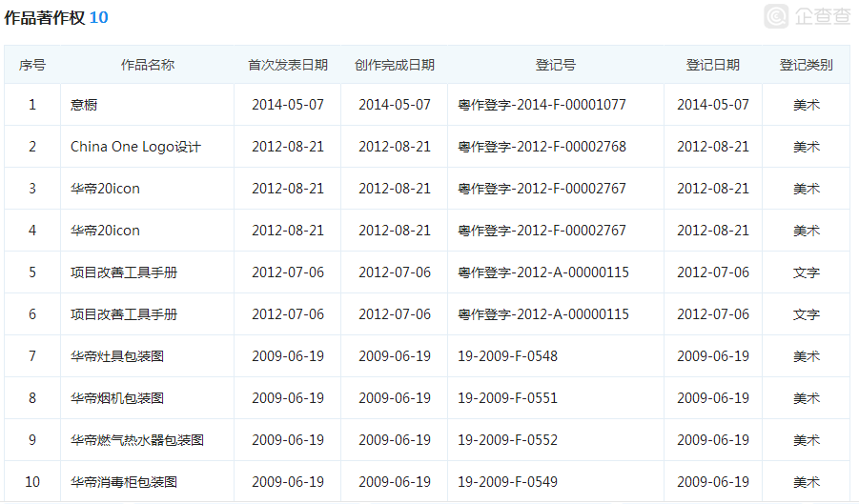Click registration number 粤作登字-2014-F-00001077
Image resolution: width=859 pixels, height=504 pixels.
coord(542,105)
